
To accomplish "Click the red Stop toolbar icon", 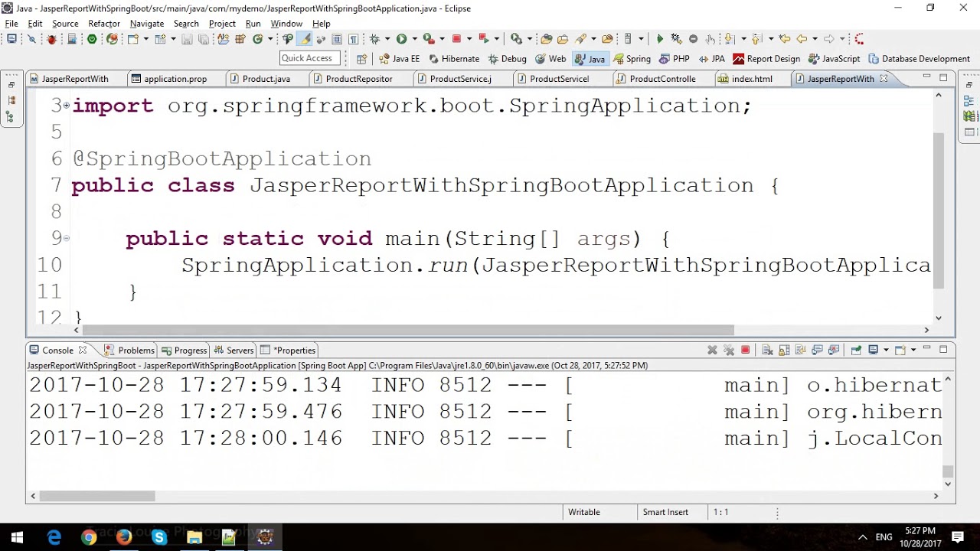I will tap(456, 38).
